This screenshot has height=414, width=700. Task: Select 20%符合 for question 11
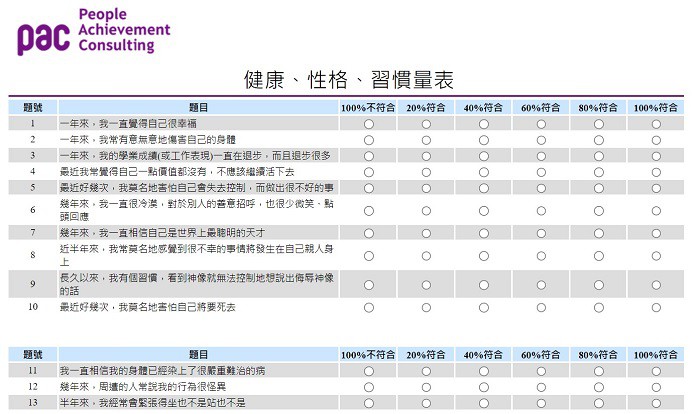[426, 371]
